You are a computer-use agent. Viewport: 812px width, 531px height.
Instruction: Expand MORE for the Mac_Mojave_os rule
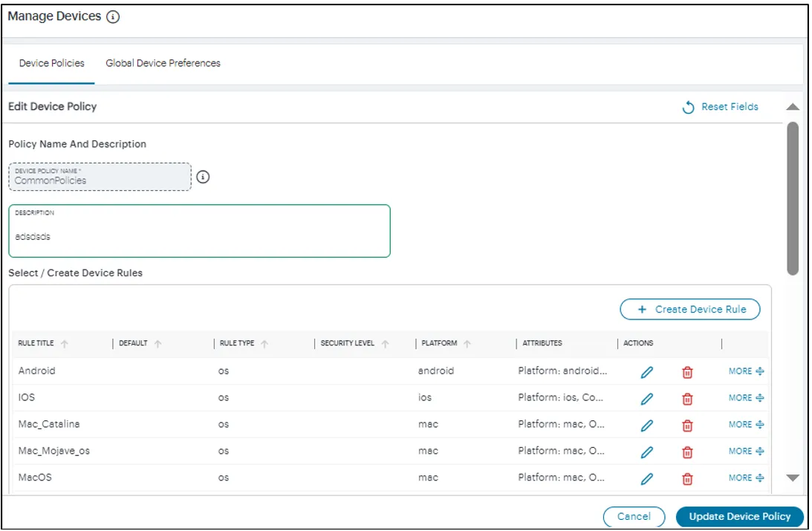746,451
